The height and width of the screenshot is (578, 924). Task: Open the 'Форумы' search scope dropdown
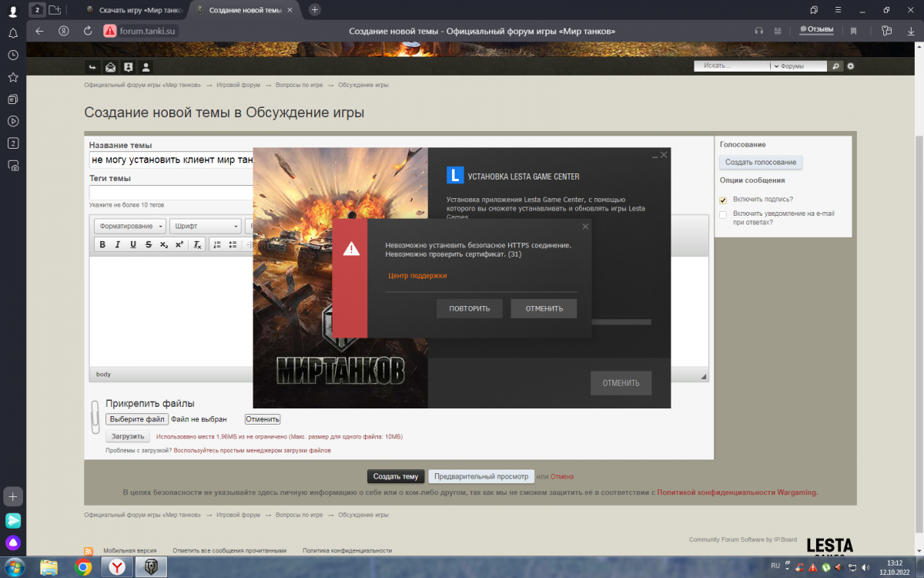tap(799, 66)
